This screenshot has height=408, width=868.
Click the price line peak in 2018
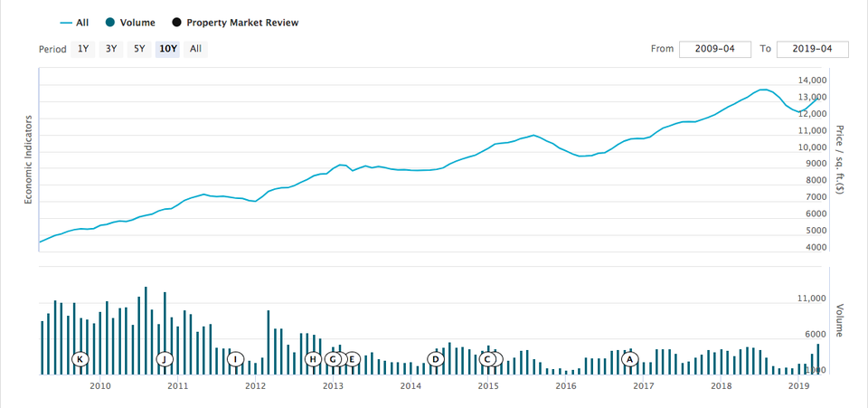coord(764,90)
